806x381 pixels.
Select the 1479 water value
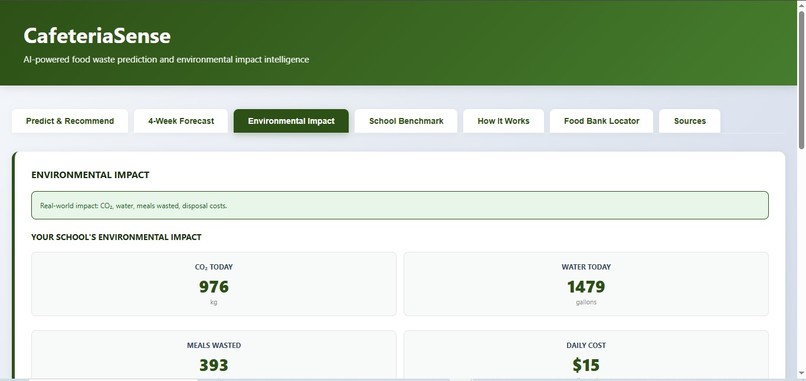[x=586, y=286]
